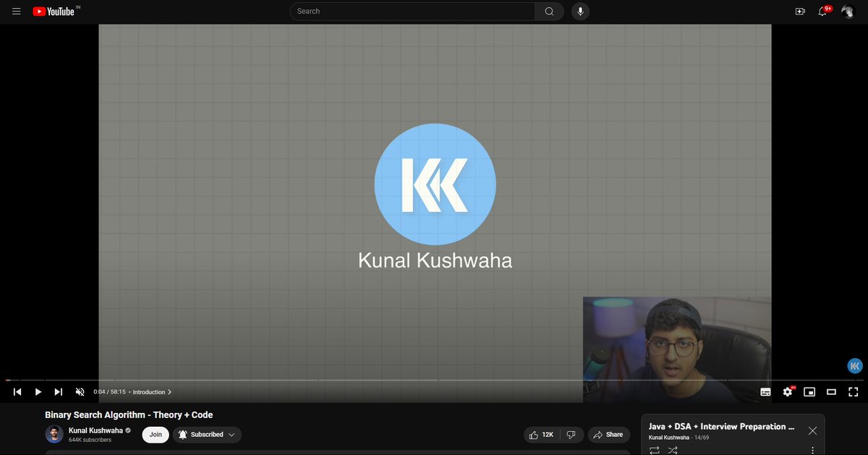This screenshot has width=868, height=455.
Task: Click the magnifier search button
Action: [x=550, y=11]
